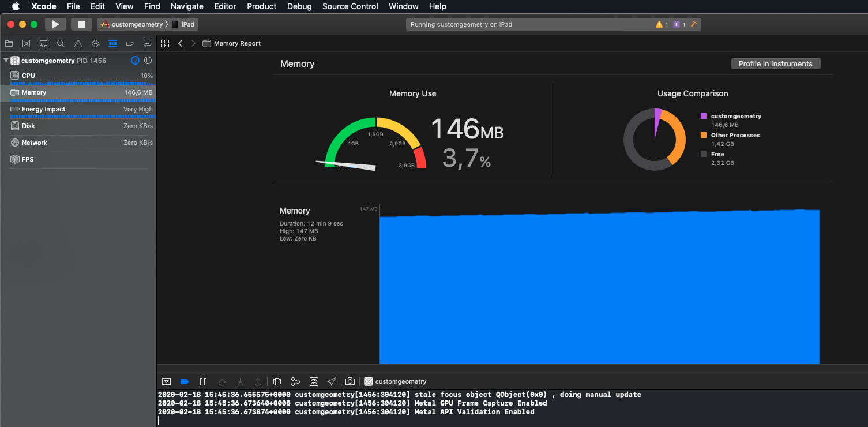
Task: Open the Xcode menu
Action: pyautogui.click(x=43, y=6)
